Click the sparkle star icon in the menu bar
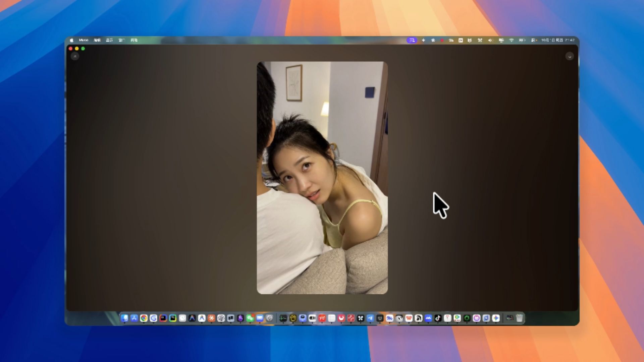 (424, 40)
